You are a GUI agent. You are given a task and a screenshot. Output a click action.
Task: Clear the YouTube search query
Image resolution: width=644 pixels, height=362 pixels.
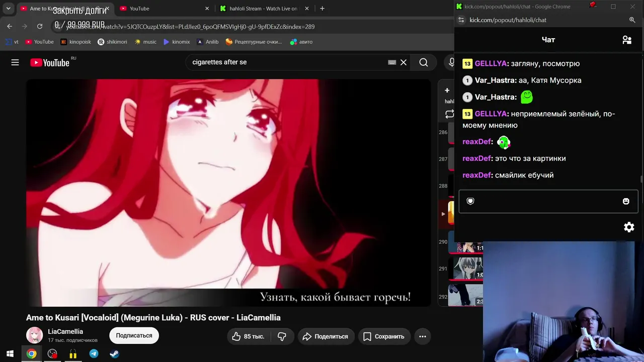click(404, 62)
